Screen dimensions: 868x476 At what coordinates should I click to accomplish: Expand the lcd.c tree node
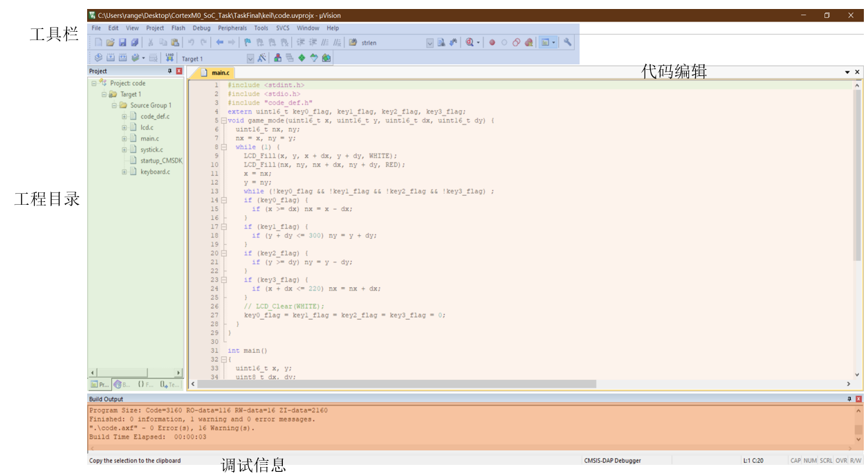tap(124, 127)
